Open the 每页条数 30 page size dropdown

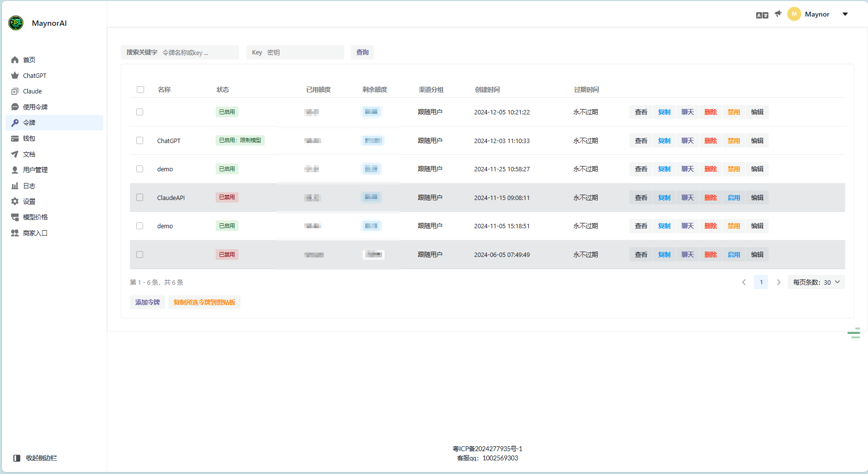point(816,282)
